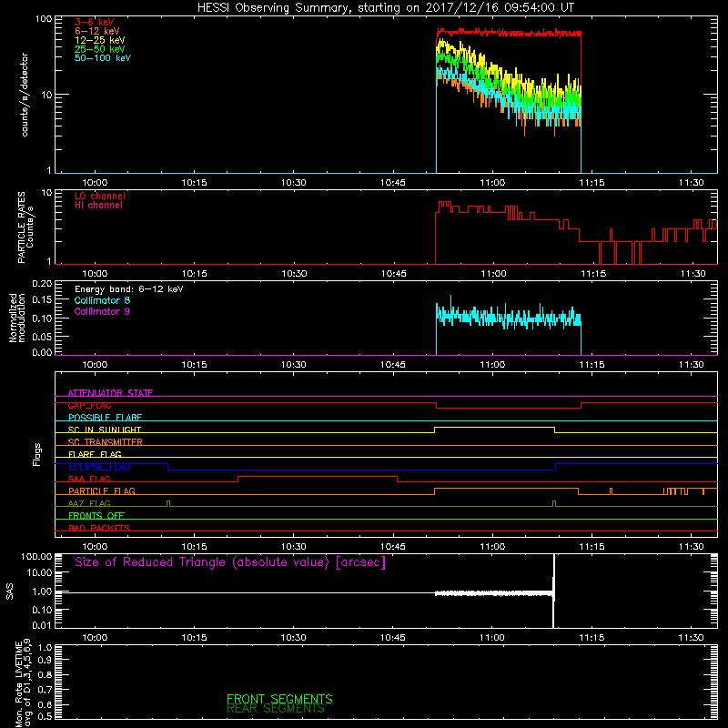Click the SC_IN_SUNLIGHT flag label
Screen dimensions: 728x728
point(105,430)
